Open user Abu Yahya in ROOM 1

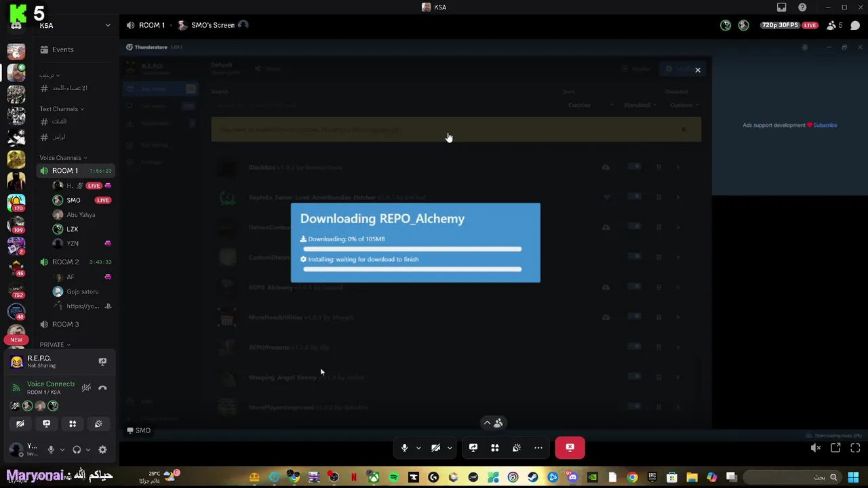click(81, 215)
